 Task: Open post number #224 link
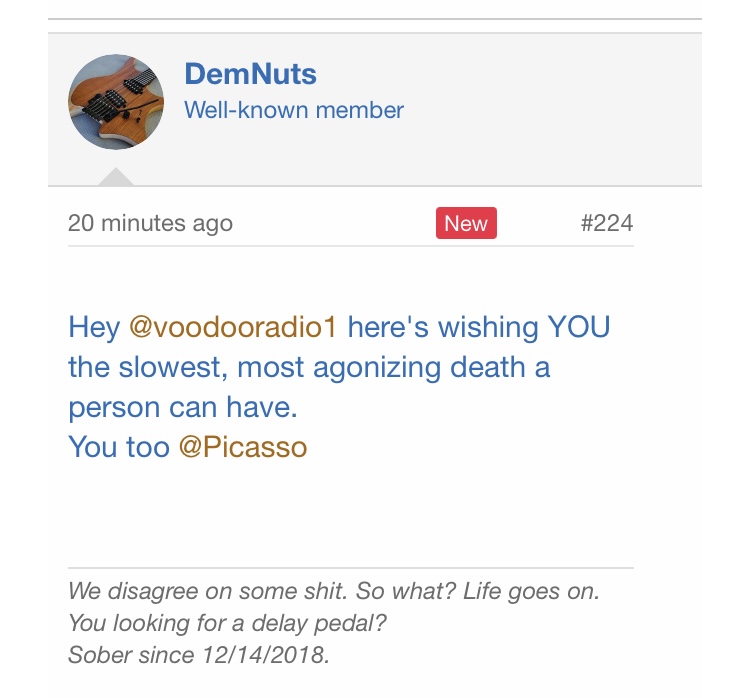pos(606,223)
